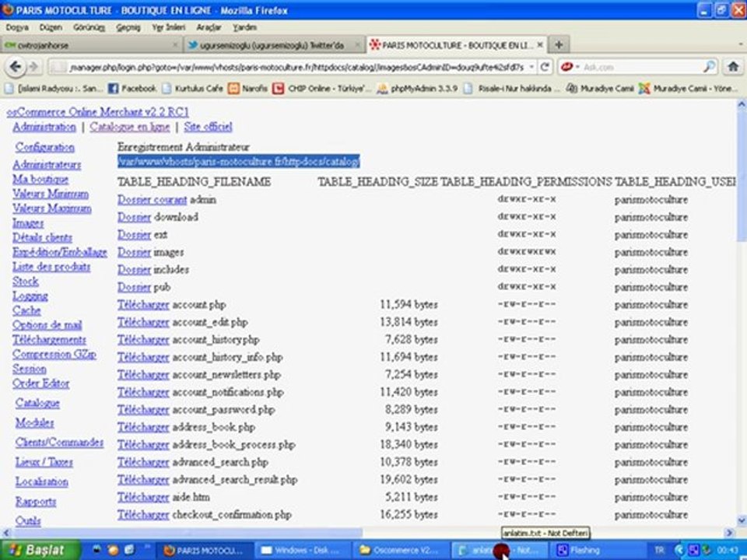This screenshot has width=747, height=560.
Task: Close the Twitter tab
Action: pyautogui.click(x=358, y=45)
